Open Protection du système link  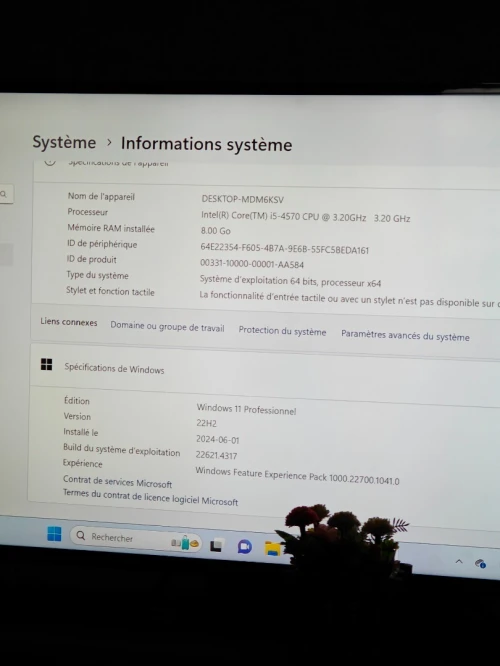282,331
